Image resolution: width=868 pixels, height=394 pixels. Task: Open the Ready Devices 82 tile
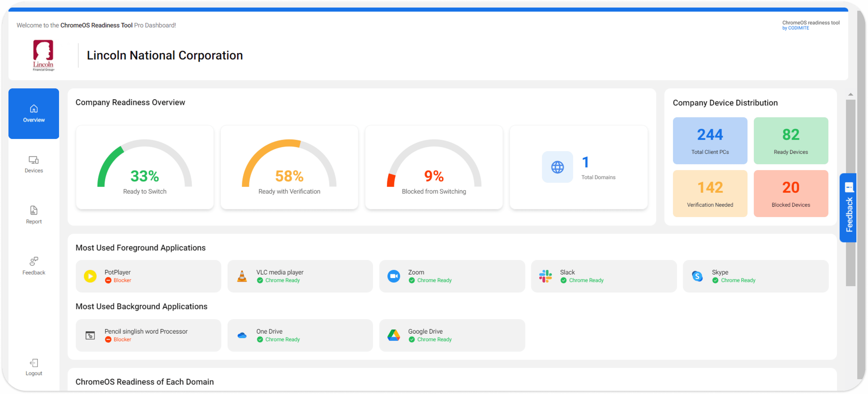click(790, 141)
